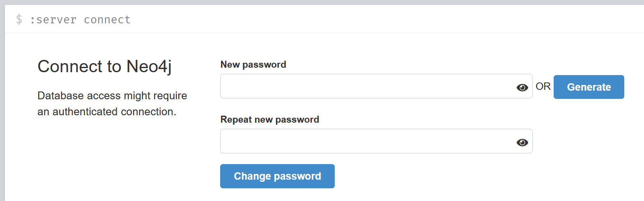This screenshot has width=644, height=201.
Task: Click the Repeat new password label
Action: (269, 119)
